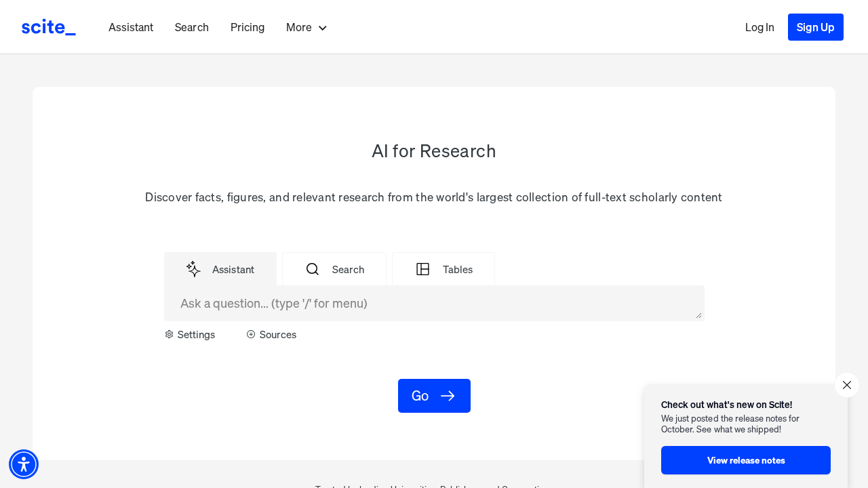This screenshot has height=488, width=868.
Task: Switch to the Tables mode tab
Action: tap(443, 269)
